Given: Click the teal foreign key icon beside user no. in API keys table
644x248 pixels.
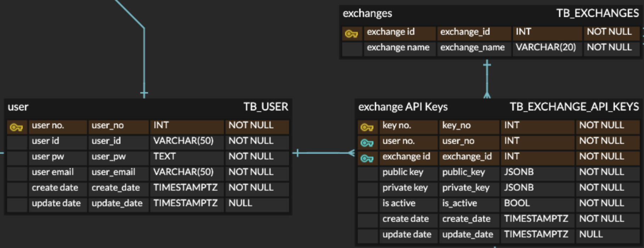Looking at the screenshot, I should (x=367, y=142).
